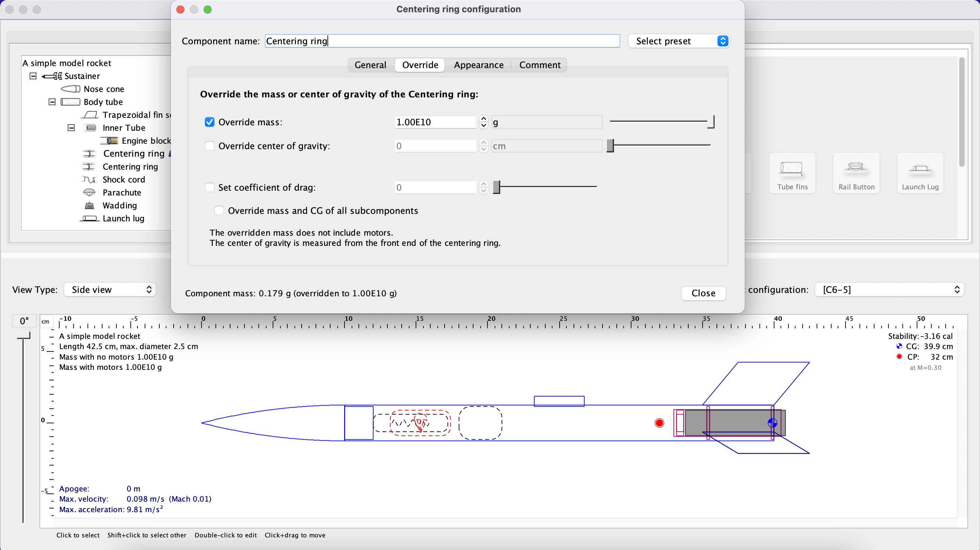Uncheck Override mass
The image size is (980, 550).
point(210,122)
